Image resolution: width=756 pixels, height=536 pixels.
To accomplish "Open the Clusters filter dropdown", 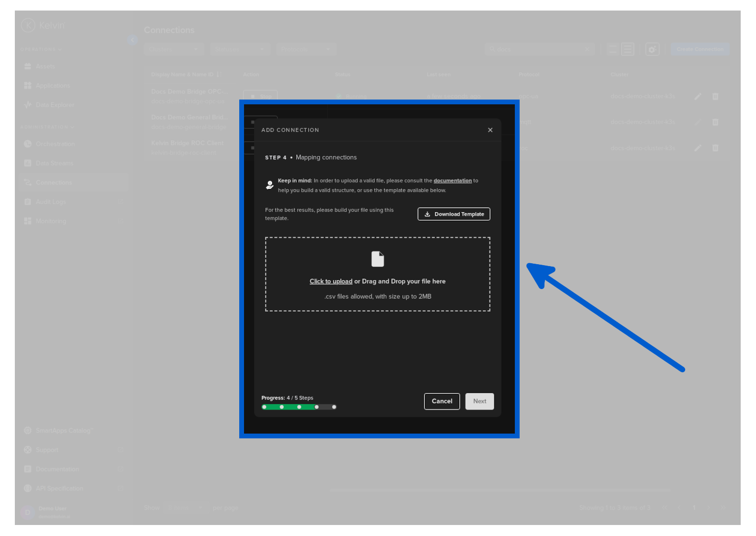I will [x=174, y=49].
